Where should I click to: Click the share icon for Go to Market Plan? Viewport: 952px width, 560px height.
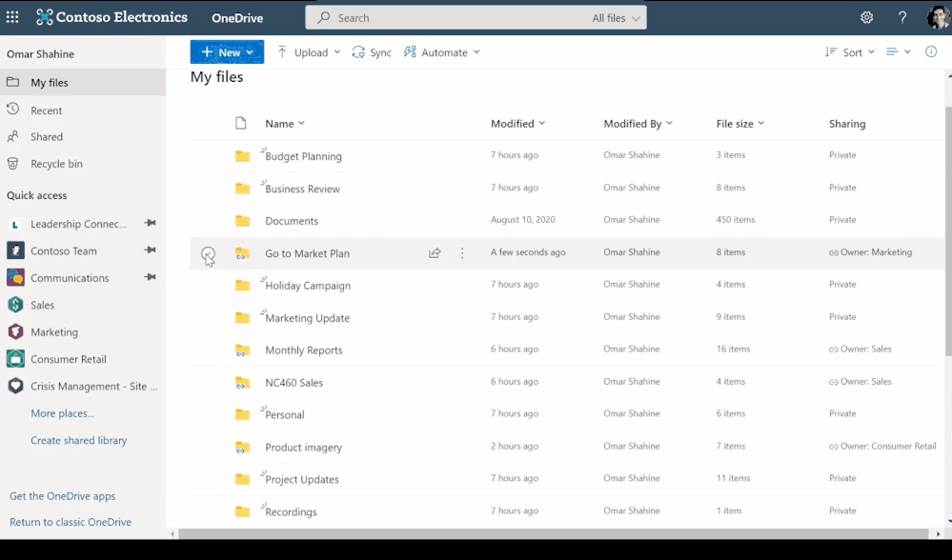tap(435, 253)
